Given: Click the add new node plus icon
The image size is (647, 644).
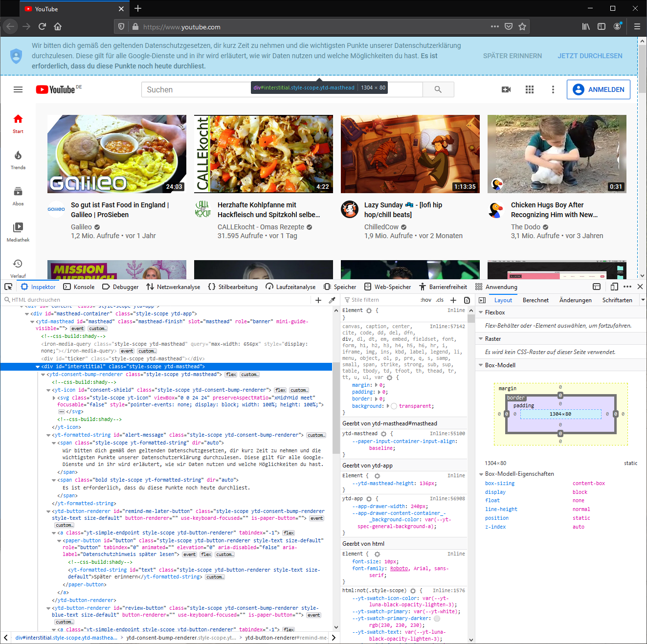Looking at the screenshot, I should click(318, 300).
